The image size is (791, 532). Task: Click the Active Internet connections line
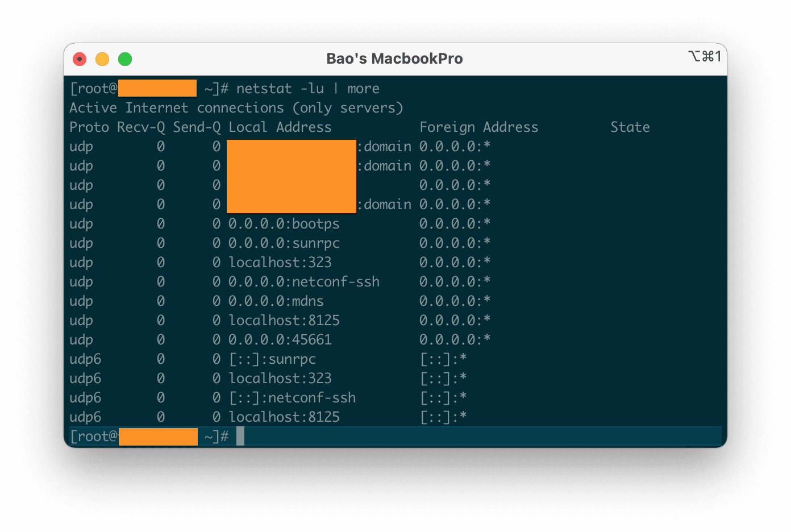click(x=236, y=108)
